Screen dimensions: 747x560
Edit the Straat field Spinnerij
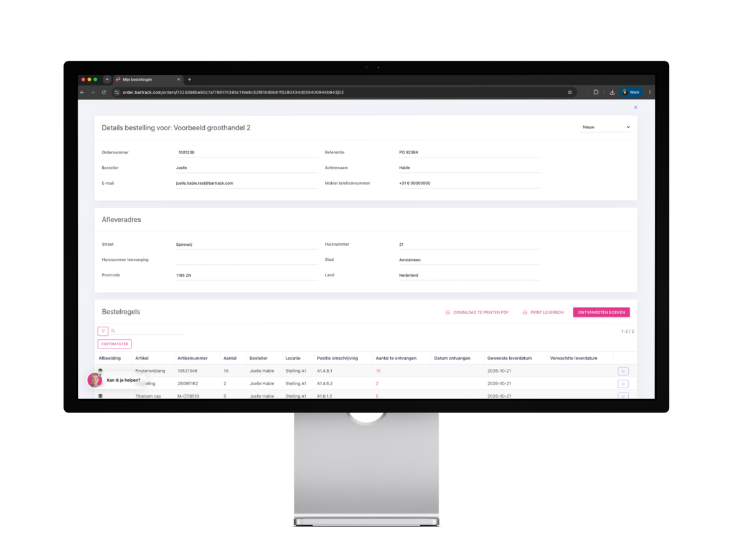[x=247, y=245]
